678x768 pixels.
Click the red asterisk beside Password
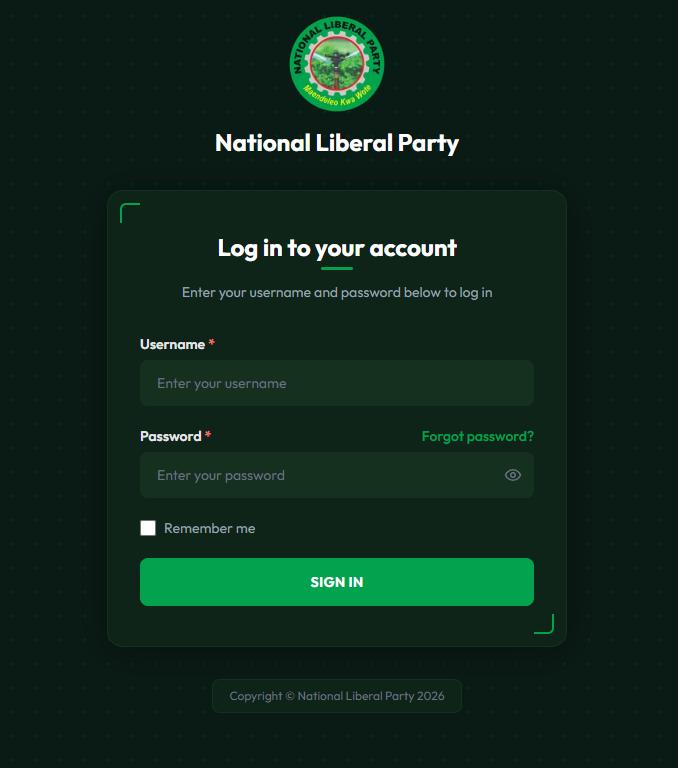click(208, 436)
